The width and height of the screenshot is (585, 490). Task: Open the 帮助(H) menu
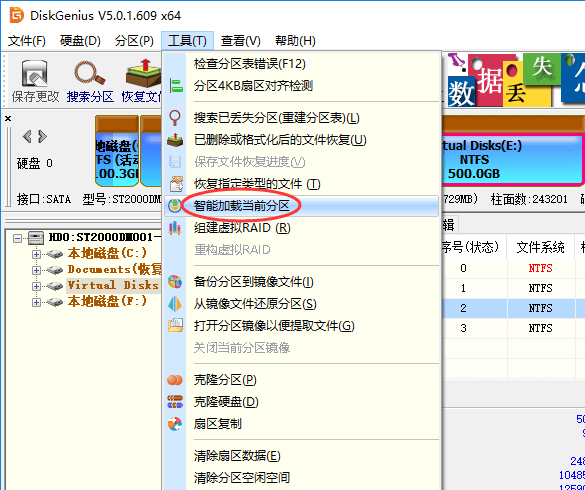point(295,41)
